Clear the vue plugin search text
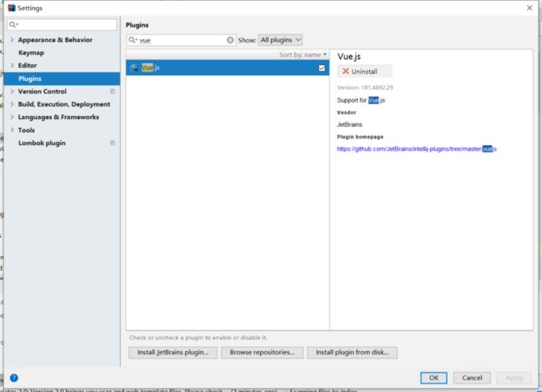Viewport: 542px width, 392px height. pyautogui.click(x=230, y=40)
